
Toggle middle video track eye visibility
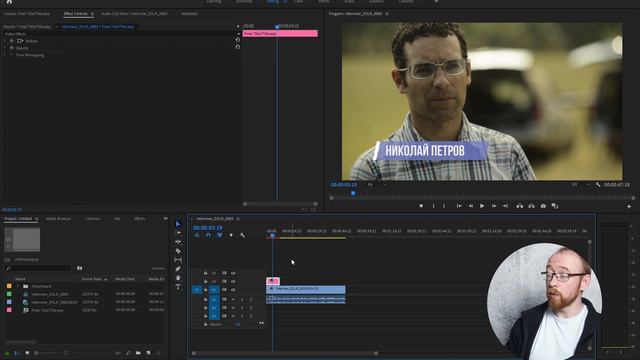233,281
